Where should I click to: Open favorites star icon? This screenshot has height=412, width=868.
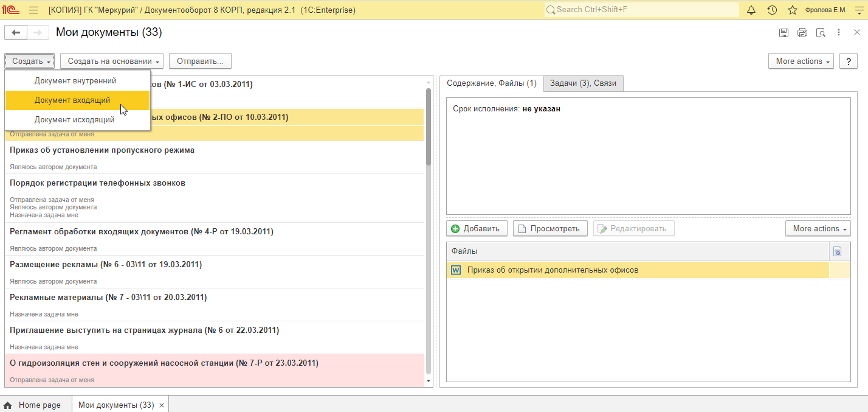pyautogui.click(x=792, y=10)
